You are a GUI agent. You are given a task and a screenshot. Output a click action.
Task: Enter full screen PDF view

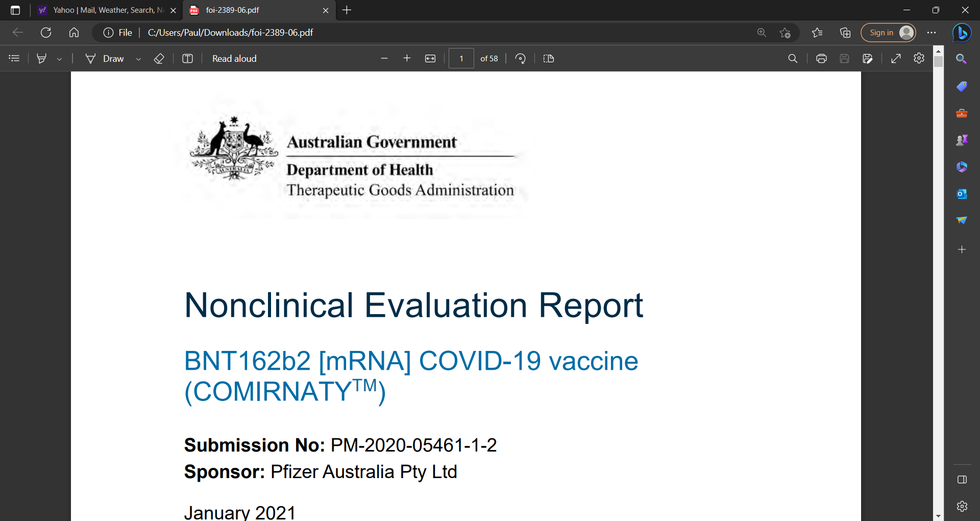(896, 59)
